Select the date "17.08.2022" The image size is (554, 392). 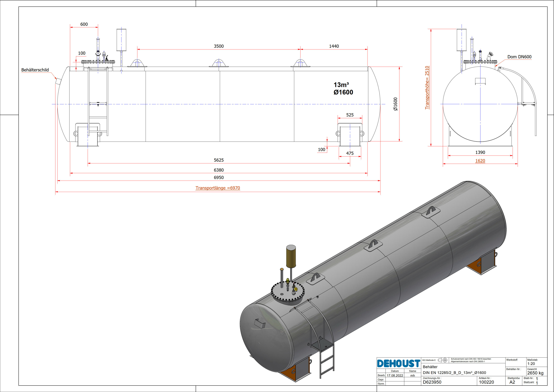(395, 375)
